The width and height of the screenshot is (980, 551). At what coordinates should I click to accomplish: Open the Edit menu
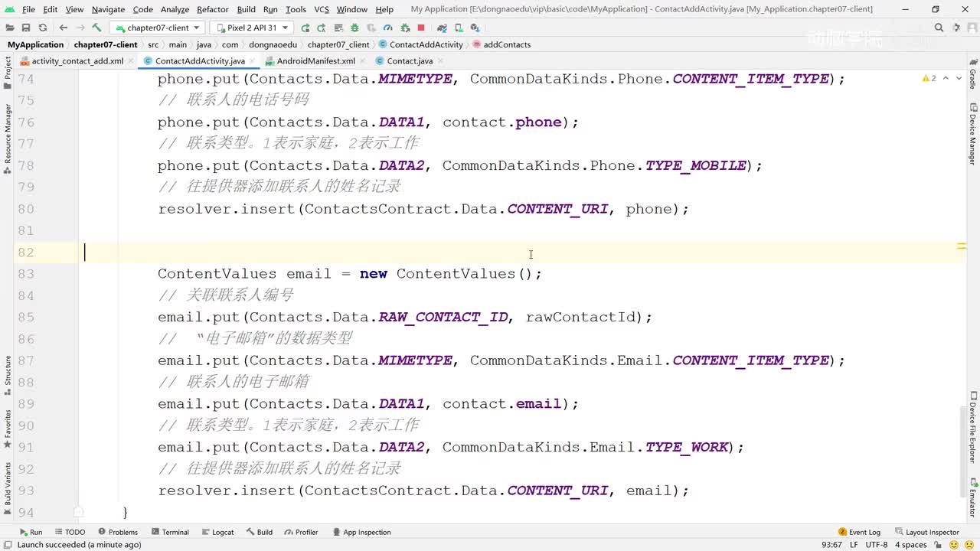pos(51,9)
